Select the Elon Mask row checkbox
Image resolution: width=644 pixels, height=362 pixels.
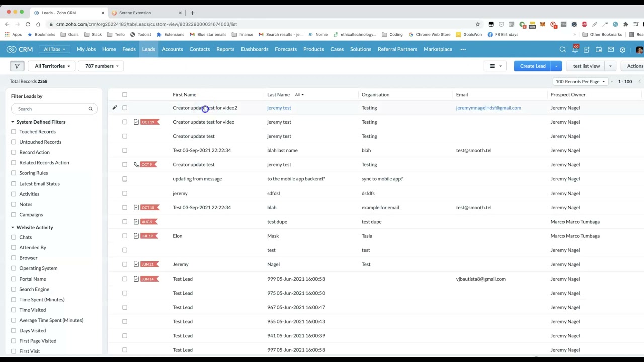[x=125, y=236]
